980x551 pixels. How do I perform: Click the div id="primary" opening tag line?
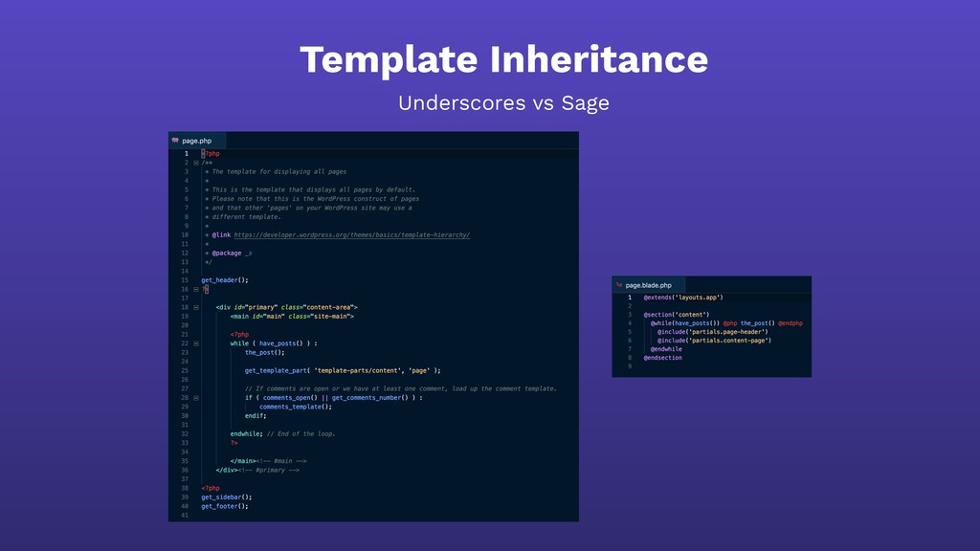[x=287, y=307]
